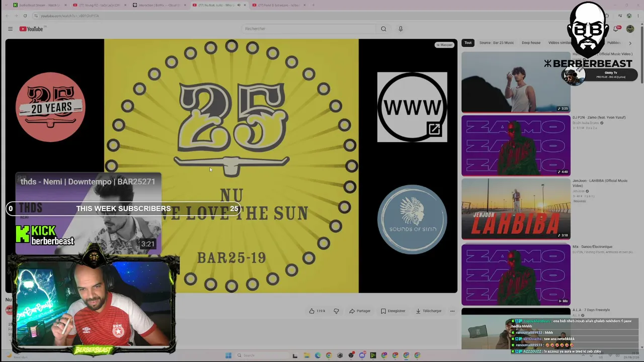The height and width of the screenshot is (362, 644).
Task: Click the Enregistrer save button
Action: coord(393,311)
